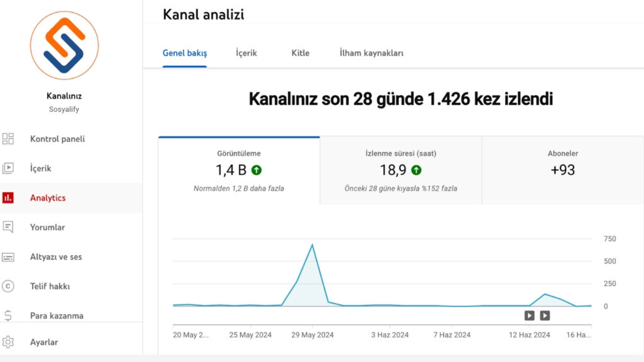Go to Para kazanma section
This screenshot has height=362, width=644.
(x=57, y=315)
